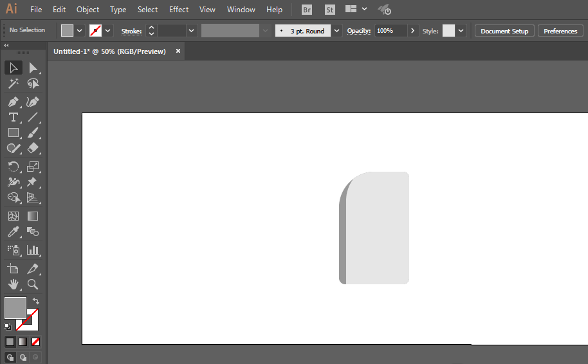
Task: Select the Direct Selection tool
Action: [33, 68]
